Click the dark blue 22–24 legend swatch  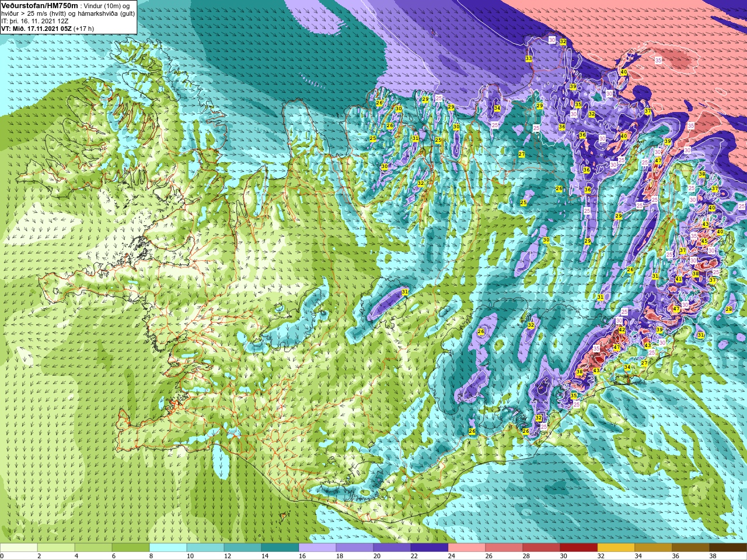[x=430, y=548]
